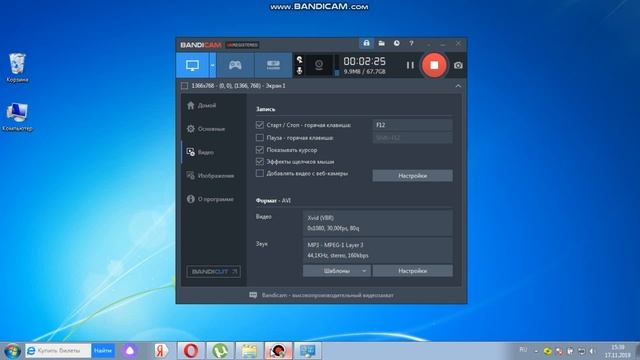640x360 pixels.
Task: Open the scheduled recording clock icon
Action: (396, 43)
